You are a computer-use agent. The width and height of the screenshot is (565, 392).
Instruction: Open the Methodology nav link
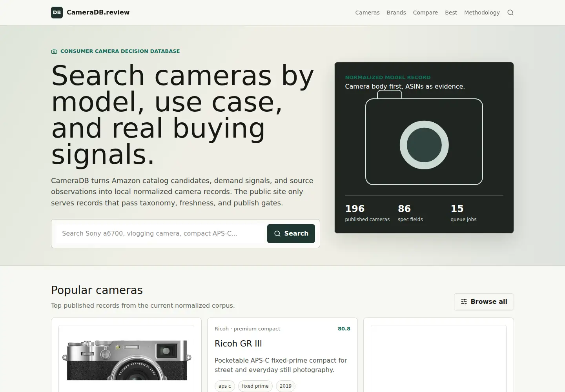point(482,13)
